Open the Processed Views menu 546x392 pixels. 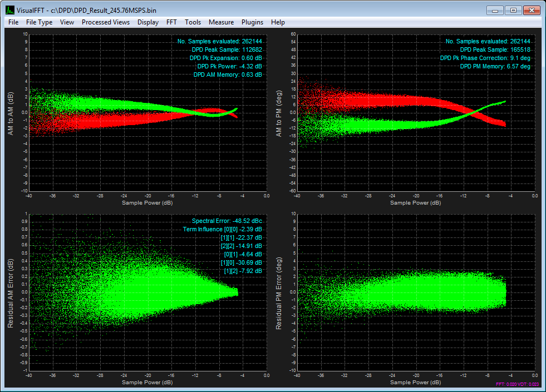105,22
